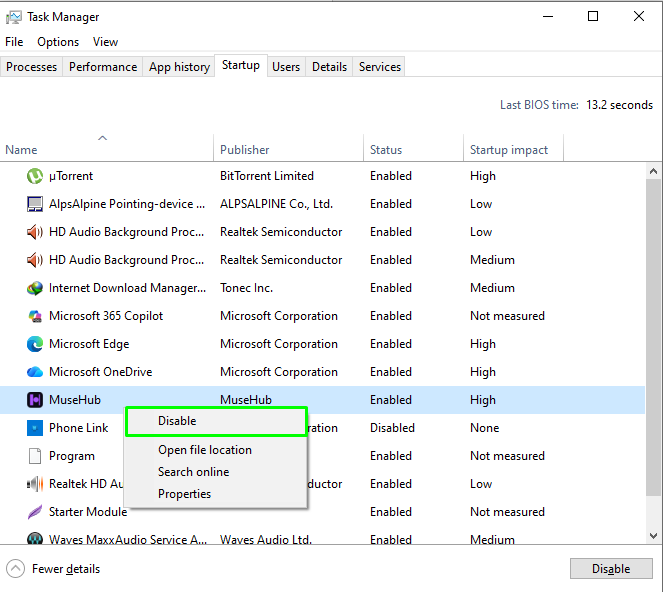This screenshot has height=592, width=663.
Task: Click the Realtek HD Audio speaker icon
Action: (x=35, y=484)
